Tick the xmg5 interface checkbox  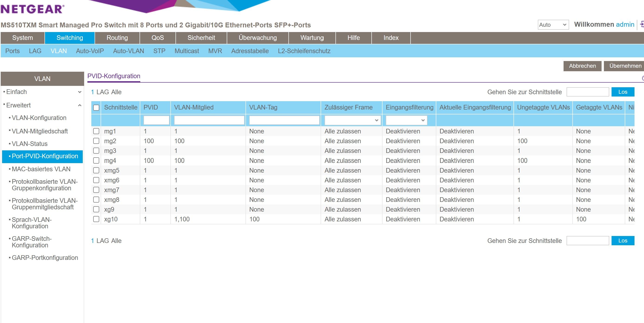96,170
